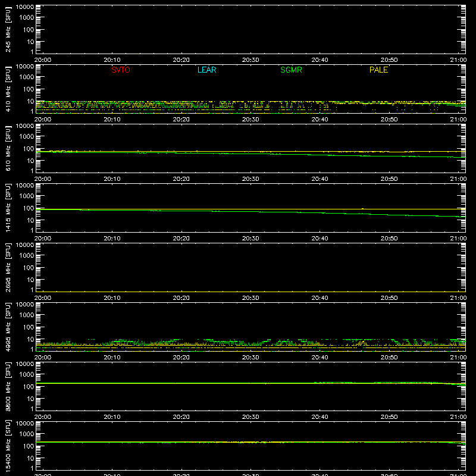Click the 1000 tick value on 2695 MHz panel

(x=27, y=256)
